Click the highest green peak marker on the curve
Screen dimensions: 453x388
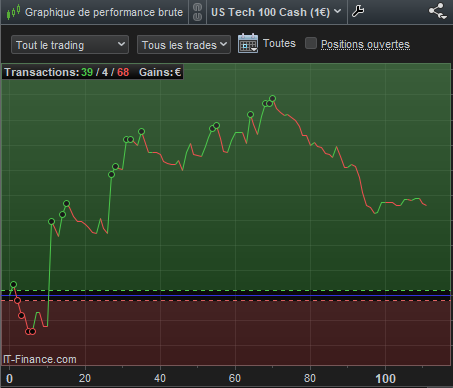click(273, 98)
